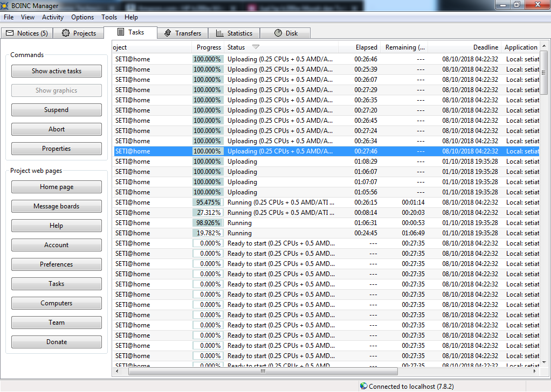Sort by the Application column header
Image resolution: width=551 pixels, height=392 pixels.
coord(521,47)
